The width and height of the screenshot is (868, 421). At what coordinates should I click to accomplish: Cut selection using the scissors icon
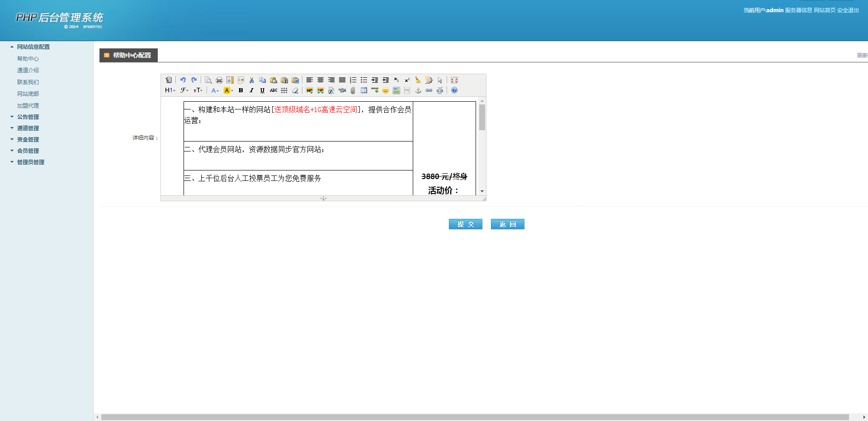(252, 80)
